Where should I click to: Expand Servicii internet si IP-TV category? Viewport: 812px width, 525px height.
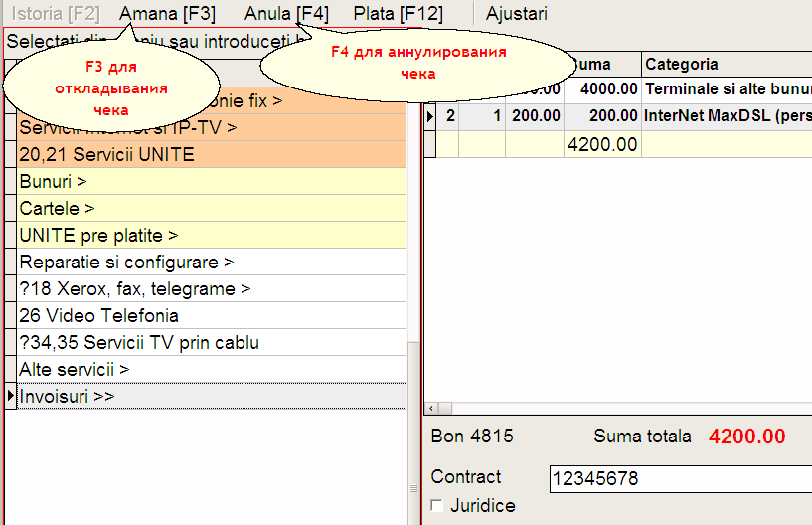tap(212, 127)
